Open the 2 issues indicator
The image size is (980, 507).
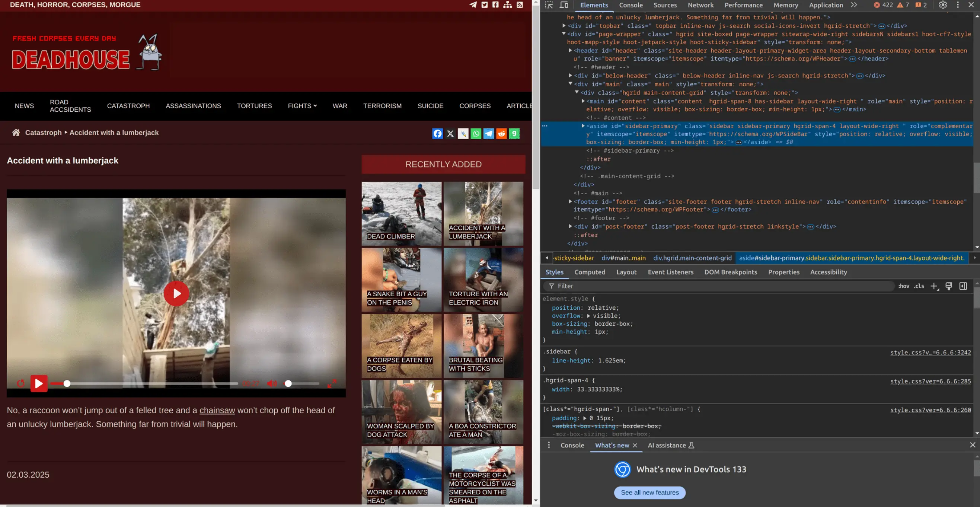click(x=921, y=5)
